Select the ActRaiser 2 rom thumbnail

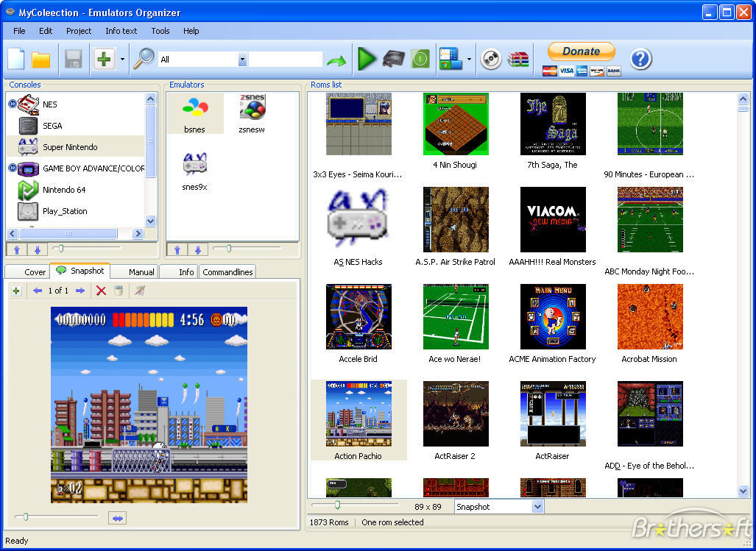(x=455, y=421)
